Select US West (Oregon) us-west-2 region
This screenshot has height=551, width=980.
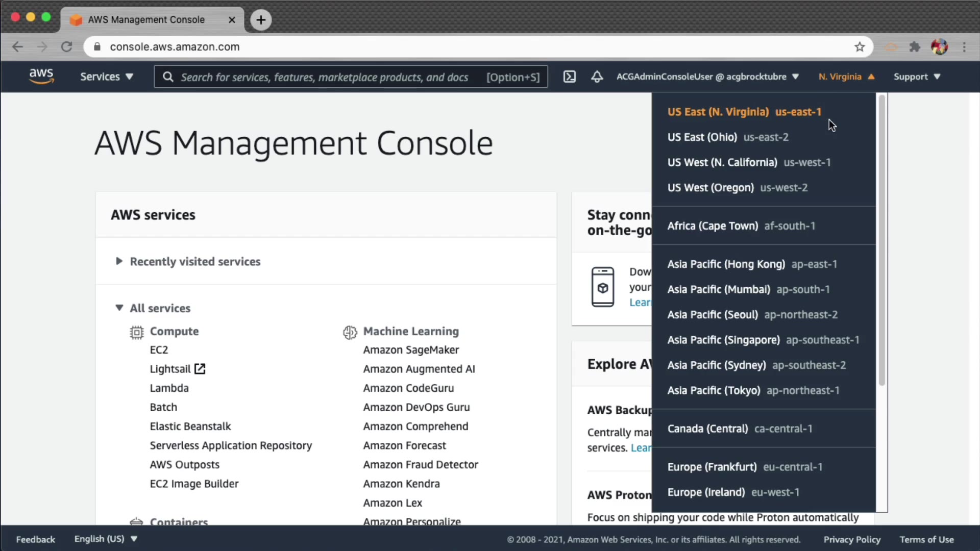tap(737, 188)
